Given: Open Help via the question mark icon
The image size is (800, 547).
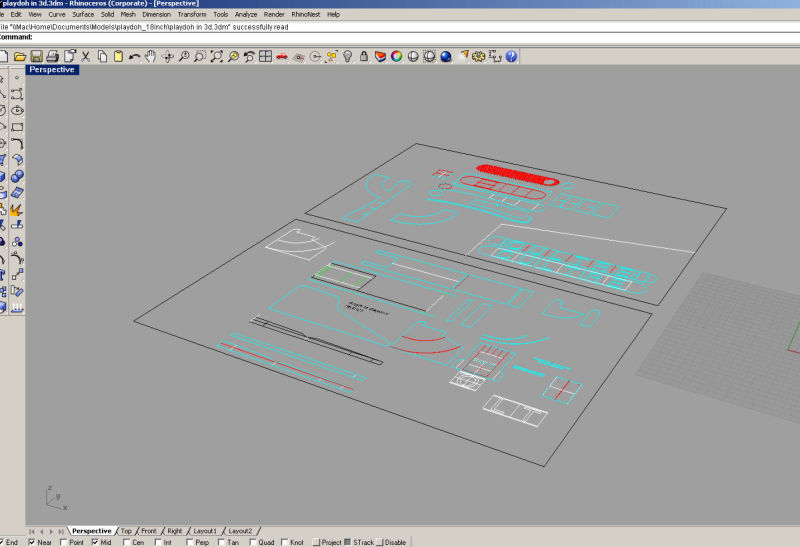Looking at the screenshot, I should (x=511, y=57).
